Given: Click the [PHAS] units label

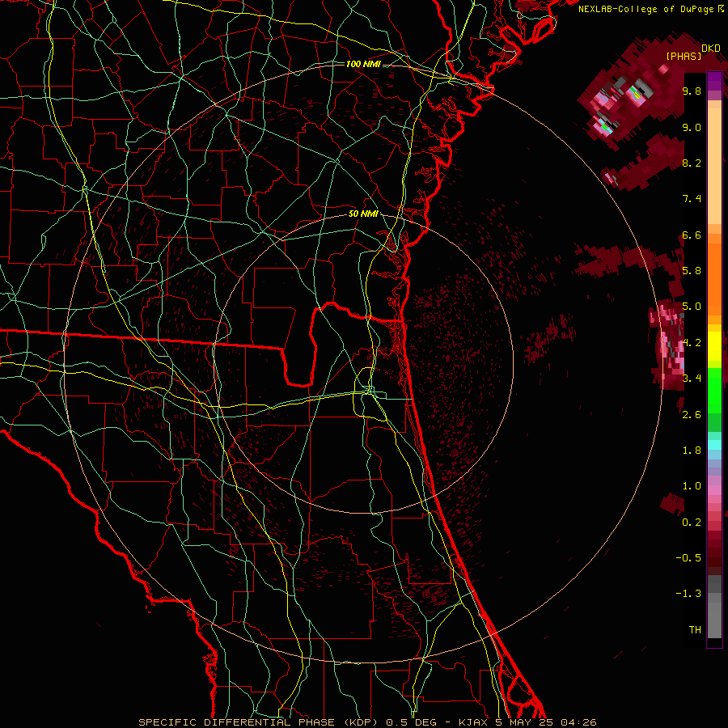Looking at the screenshot, I should coord(684,56).
